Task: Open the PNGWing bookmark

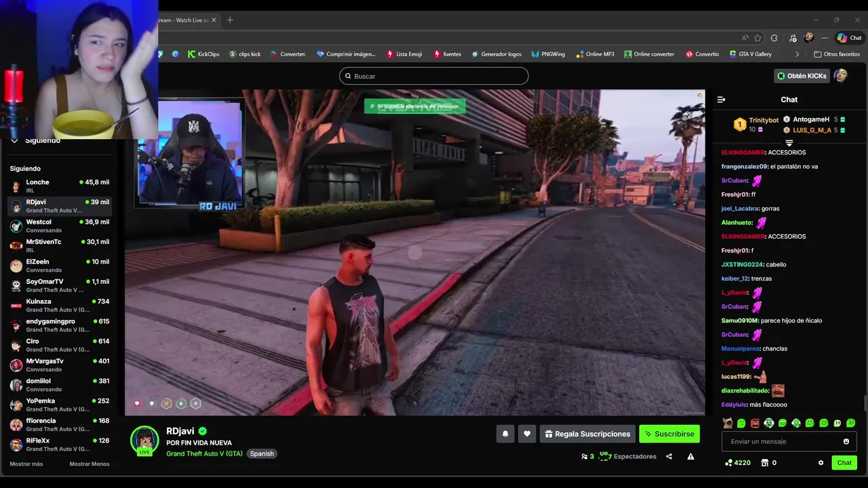Action: coord(548,54)
